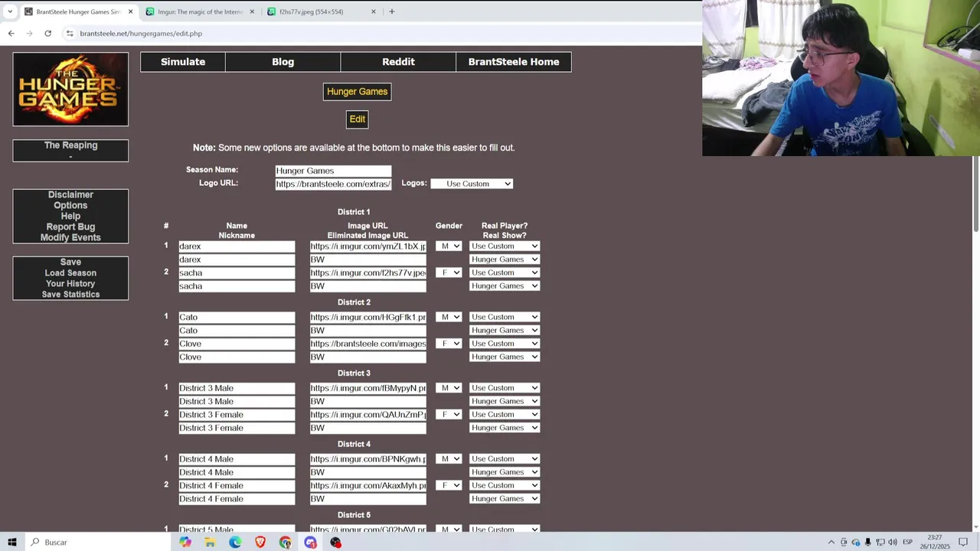Click The Reaping link in sidebar
This screenshot has width=980, height=551.
click(x=70, y=145)
